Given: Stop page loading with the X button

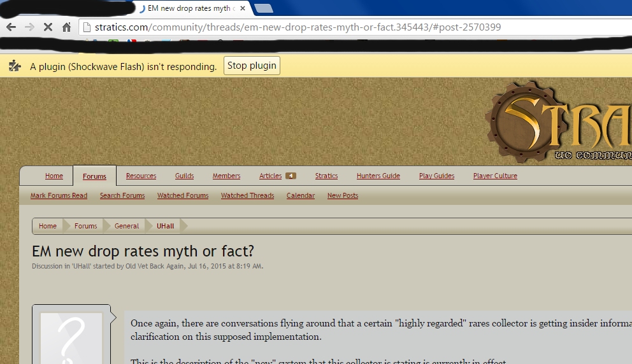Looking at the screenshot, I should tap(48, 27).
